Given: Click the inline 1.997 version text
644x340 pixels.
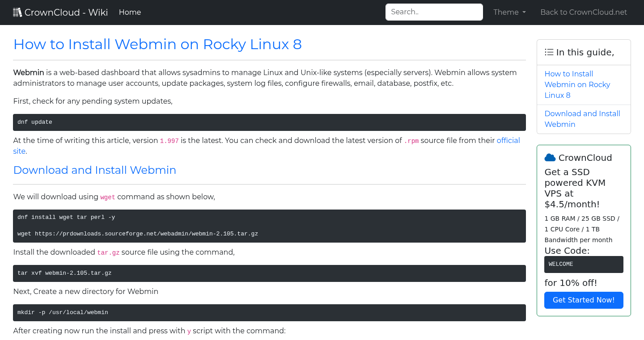Looking at the screenshot, I should [x=169, y=140].
